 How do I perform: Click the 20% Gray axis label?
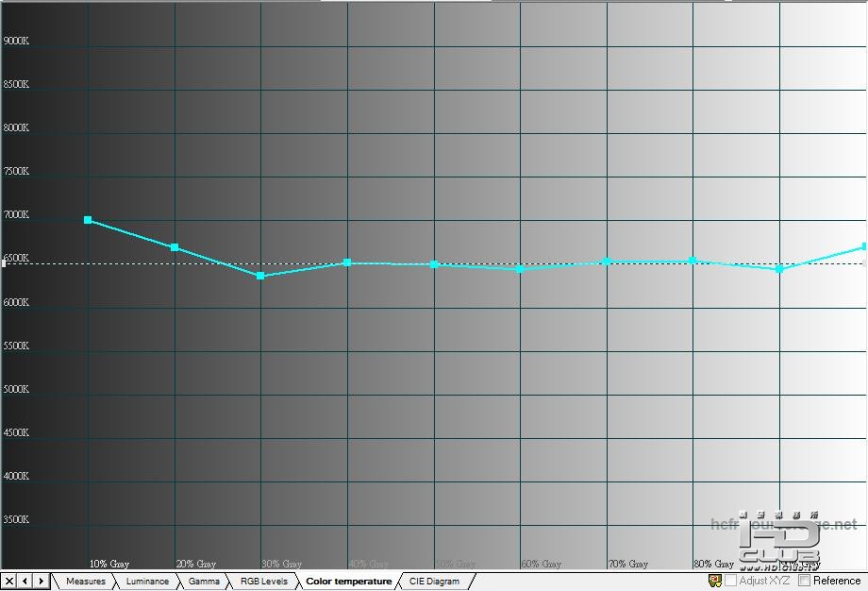click(x=196, y=564)
